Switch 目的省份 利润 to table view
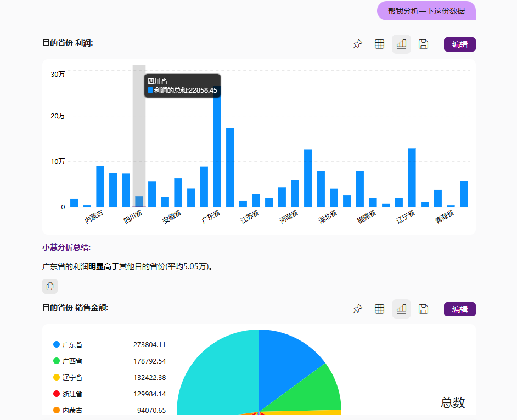517x420 pixels. point(379,44)
